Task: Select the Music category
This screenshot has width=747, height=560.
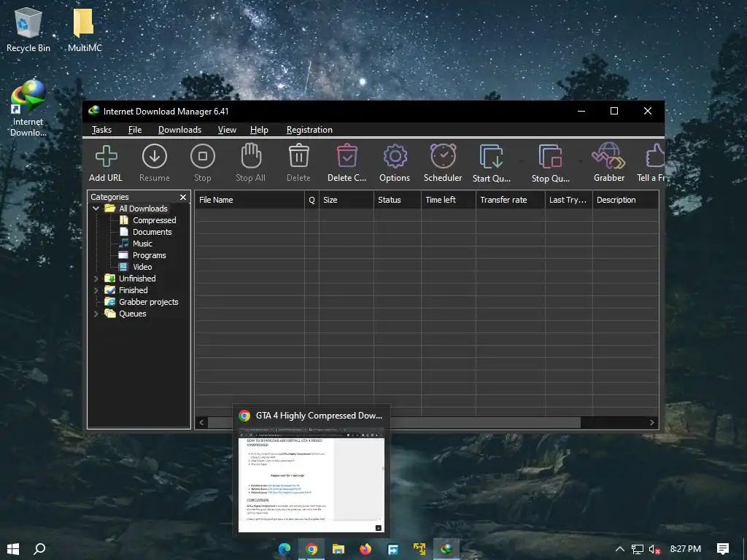Action: tap(136, 244)
